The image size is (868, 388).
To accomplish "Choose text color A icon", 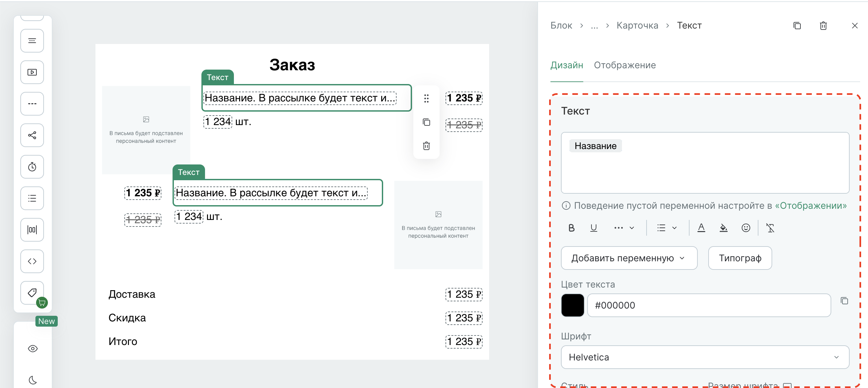I will (x=701, y=228).
